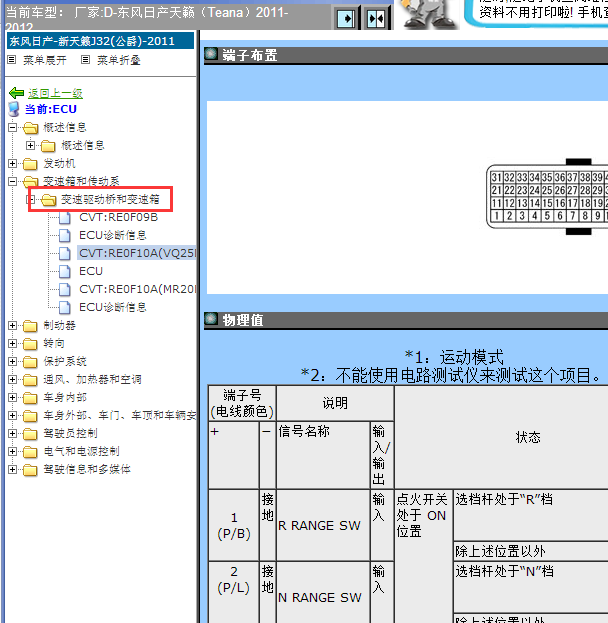This screenshot has width=608, height=623.
Task: Expand the 通风、加热器和空调 folder
Action: click(x=12, y=379)
